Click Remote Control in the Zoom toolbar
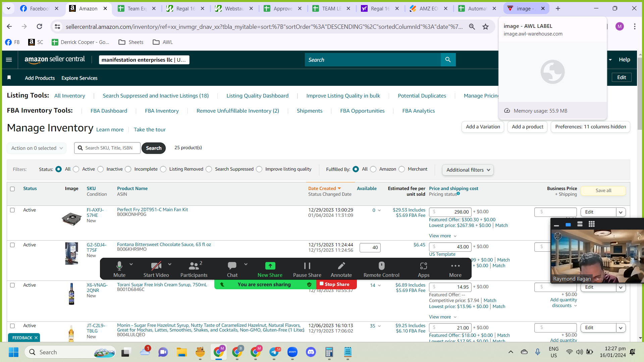644x362 pixels. (x=381, y=269)
